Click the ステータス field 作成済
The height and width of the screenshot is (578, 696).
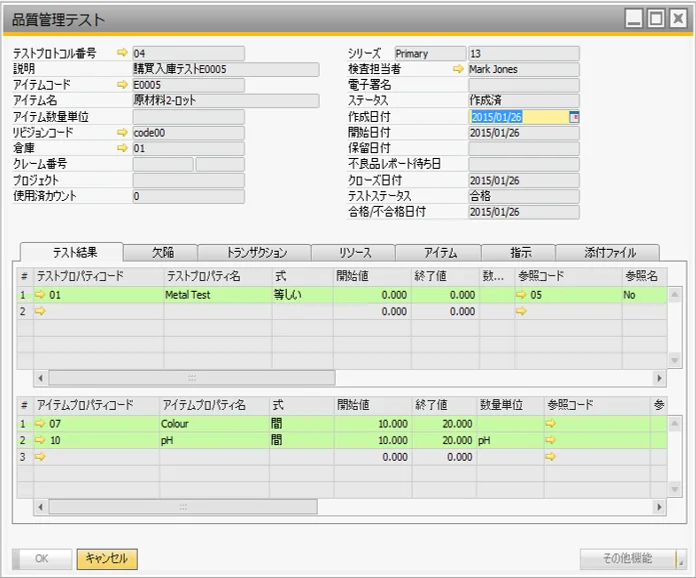pos(524,101)
